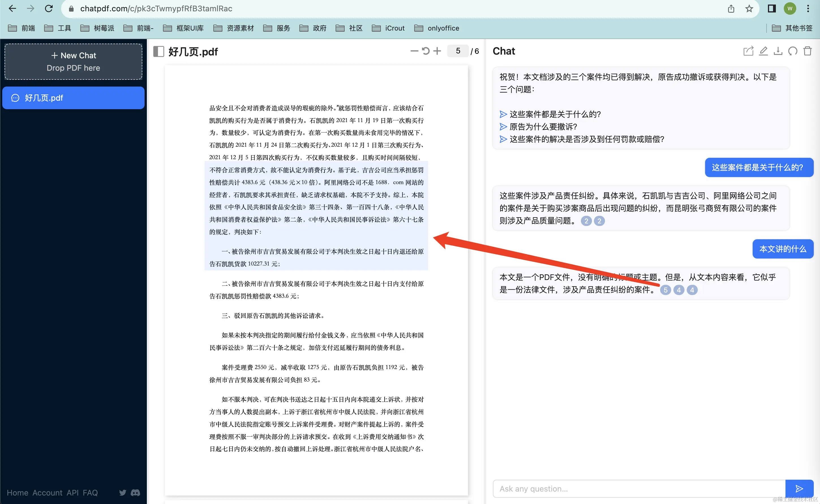Screen dimensions: 820x504
Task: Open the 工具 bookmarks folder
Action: coord(65,28)
